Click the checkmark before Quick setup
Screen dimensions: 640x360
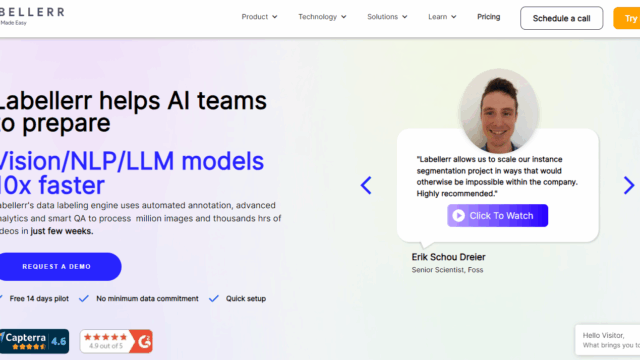click(x=213, y=299)
